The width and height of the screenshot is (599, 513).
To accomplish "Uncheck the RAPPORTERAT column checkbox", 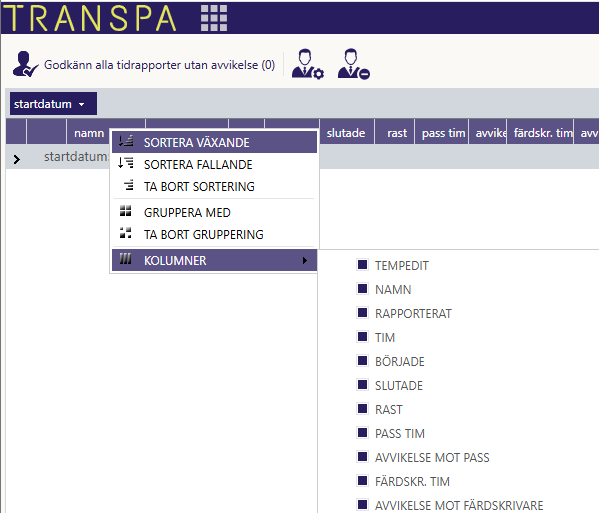I will pos(362,312).
